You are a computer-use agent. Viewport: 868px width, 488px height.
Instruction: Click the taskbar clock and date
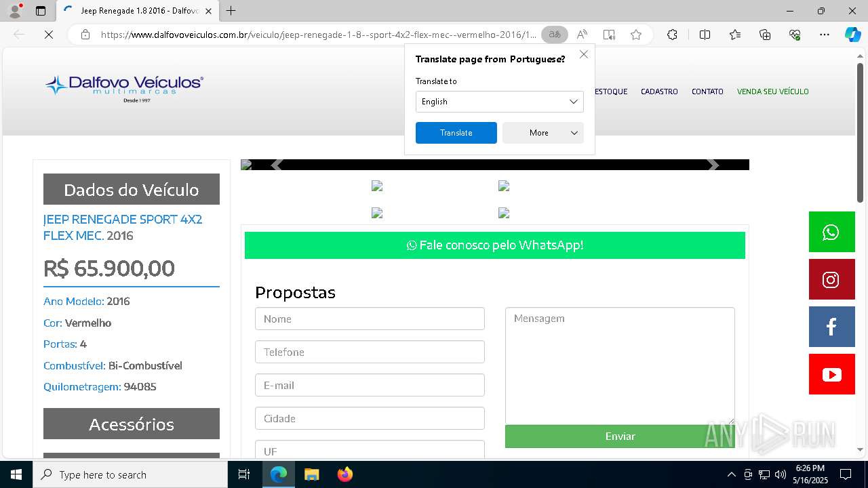[x=810, y=474]
